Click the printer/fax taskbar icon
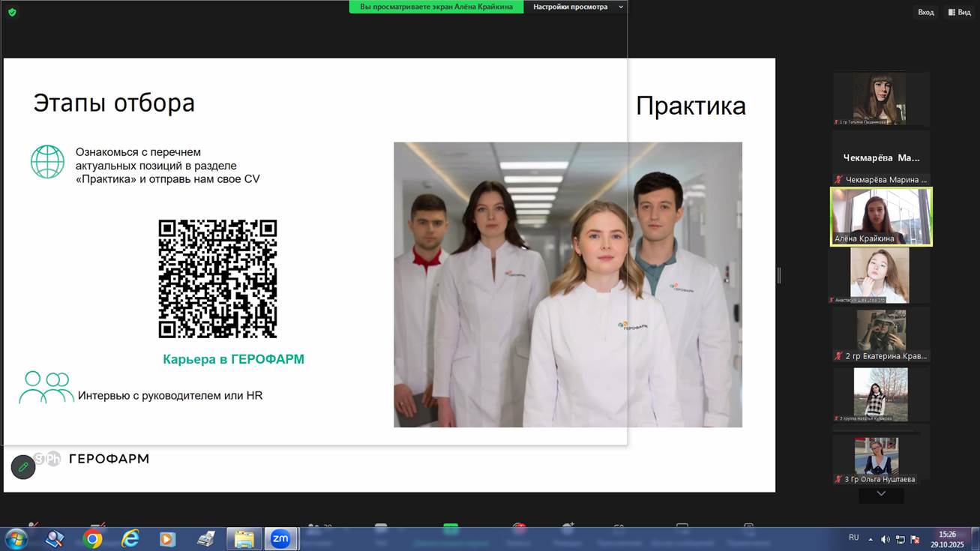 205,539
